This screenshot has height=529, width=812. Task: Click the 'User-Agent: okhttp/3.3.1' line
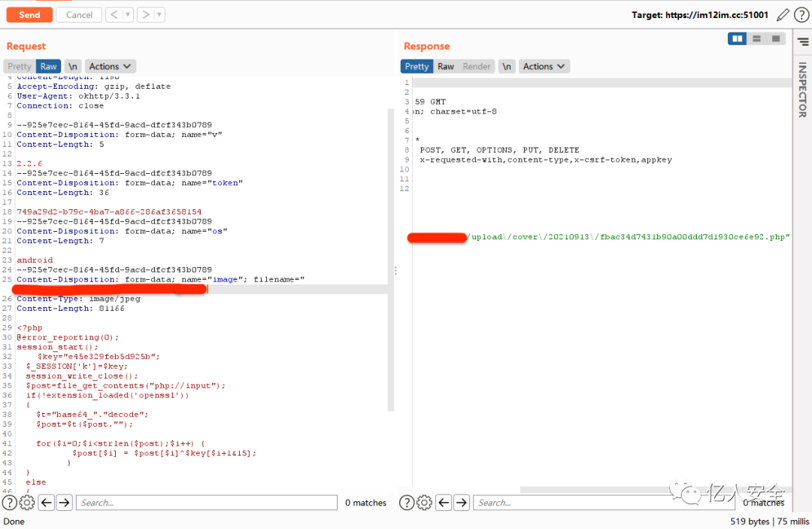coord(78,96)
